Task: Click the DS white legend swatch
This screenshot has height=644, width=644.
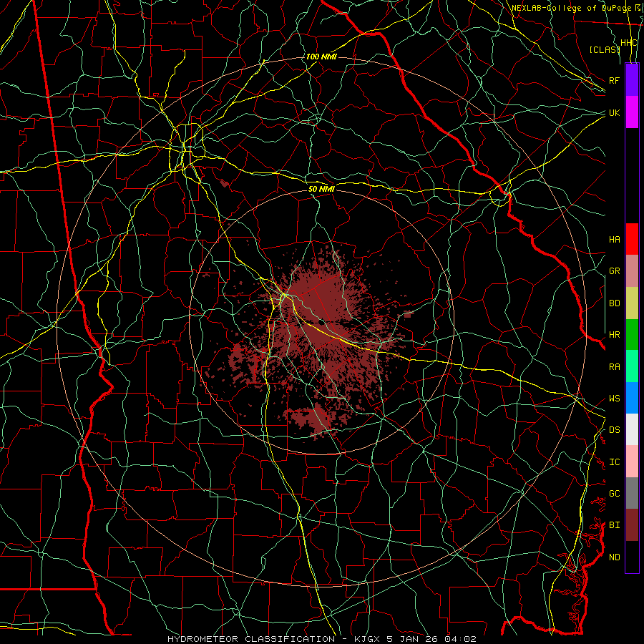Action: click(x=632, y=429)
